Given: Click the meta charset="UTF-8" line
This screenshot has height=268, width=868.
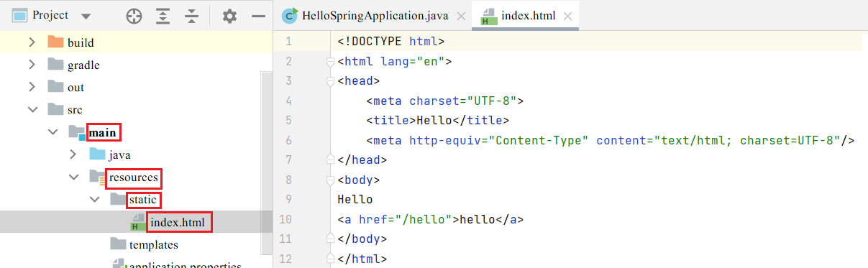Looking at the screenshot, I should [x=445, y=101].
